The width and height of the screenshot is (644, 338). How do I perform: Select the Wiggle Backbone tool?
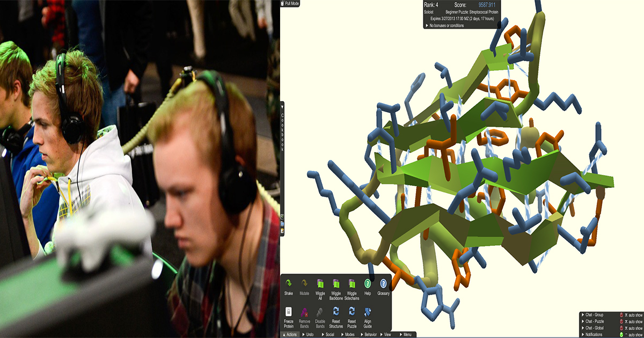click(x=336, y=284)
